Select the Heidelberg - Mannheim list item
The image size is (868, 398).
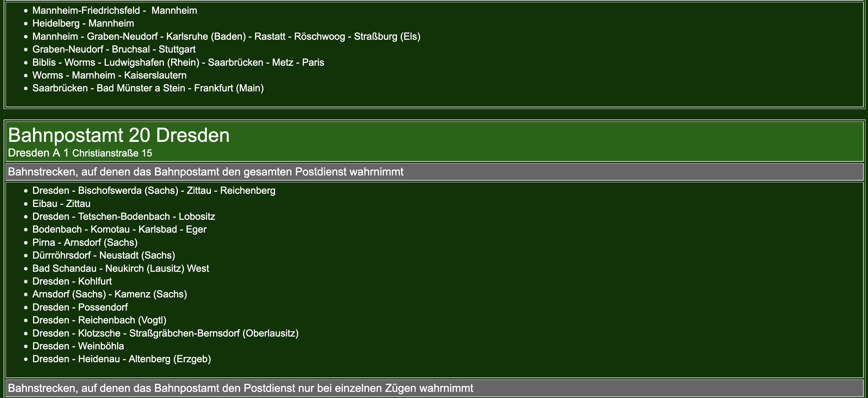pyautogui.click(x=83, y=23)
